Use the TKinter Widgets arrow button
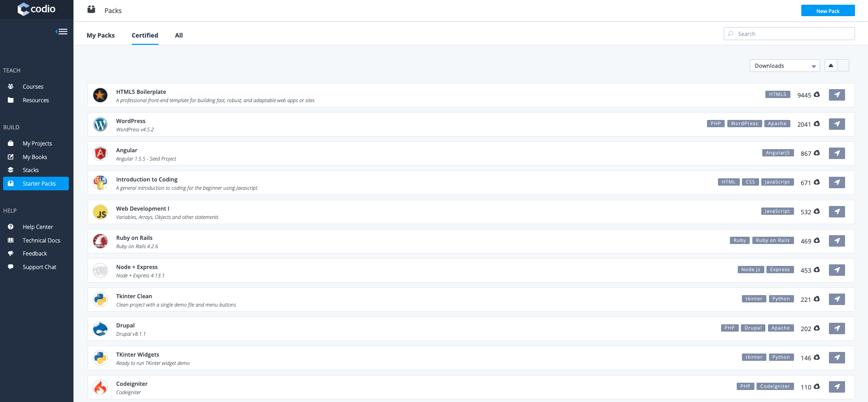Screen dimensions: 868x402 click(837, 358)
